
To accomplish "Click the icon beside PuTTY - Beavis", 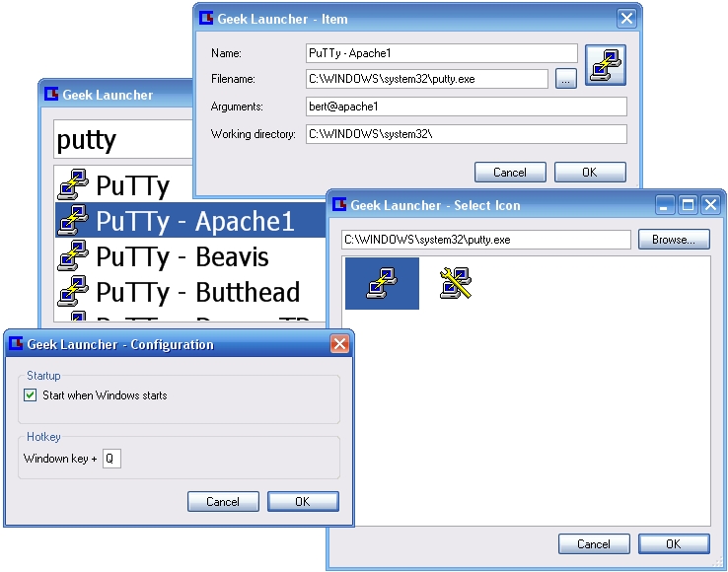I will click(x=73, y=255).
